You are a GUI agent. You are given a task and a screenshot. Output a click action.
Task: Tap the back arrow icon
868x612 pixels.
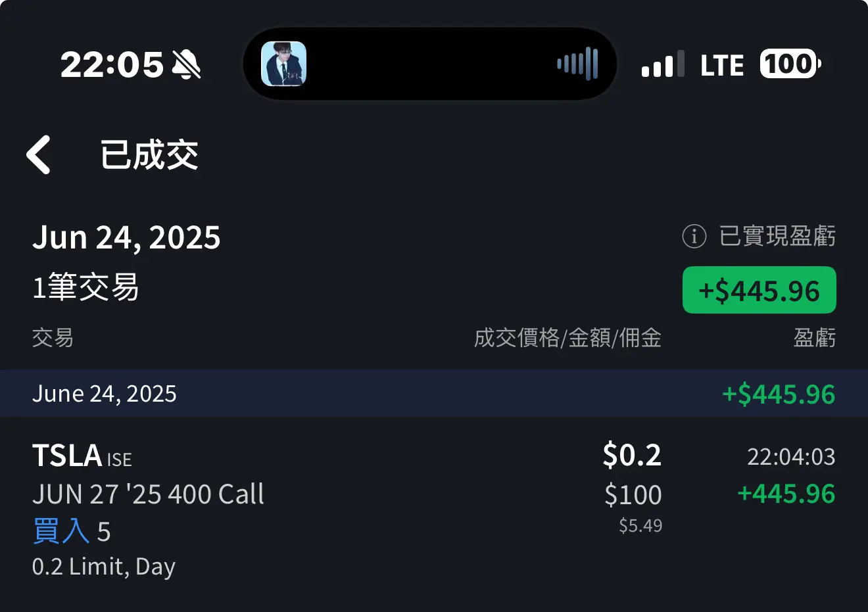[x=38, y=155]
